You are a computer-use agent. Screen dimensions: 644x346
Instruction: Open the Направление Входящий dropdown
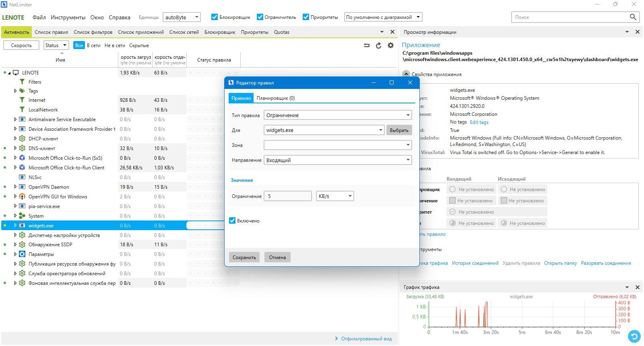pyautogui.click(x=338, y=160)
